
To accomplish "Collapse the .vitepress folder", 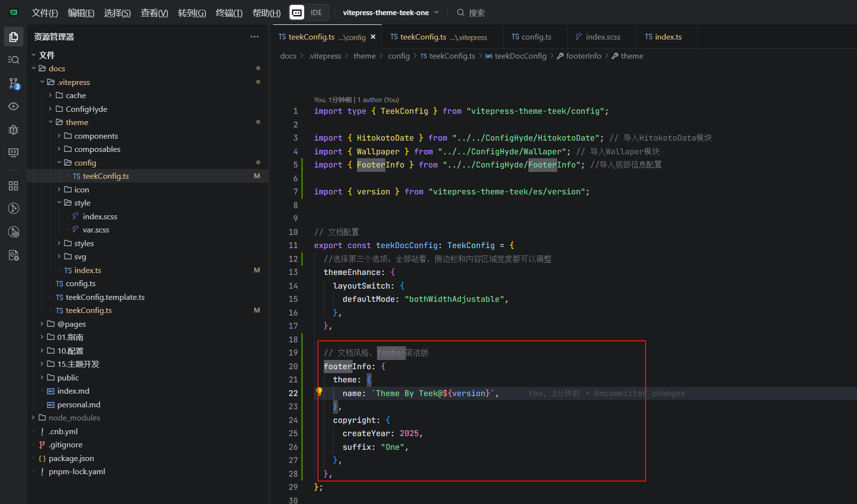I will [73, 82].
